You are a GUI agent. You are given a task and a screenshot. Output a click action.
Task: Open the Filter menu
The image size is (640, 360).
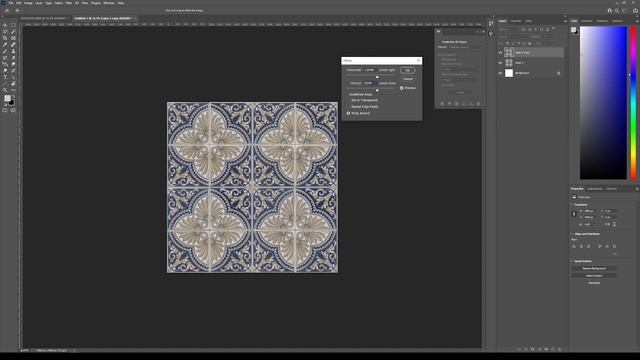point(69,3)
